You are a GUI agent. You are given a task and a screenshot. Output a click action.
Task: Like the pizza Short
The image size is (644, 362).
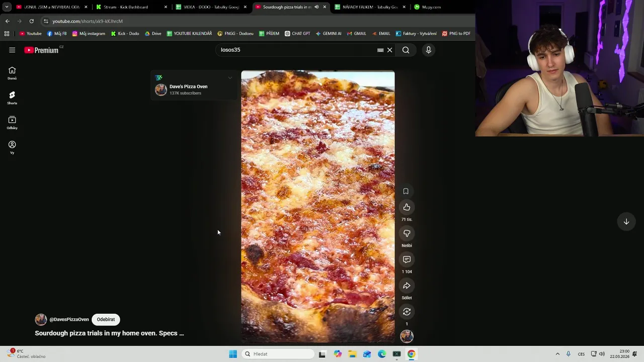click(x=407, y=207)
